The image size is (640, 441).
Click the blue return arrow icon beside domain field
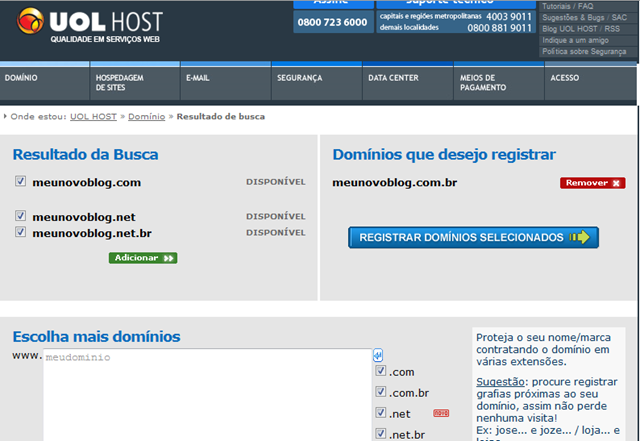coord(378,355)
